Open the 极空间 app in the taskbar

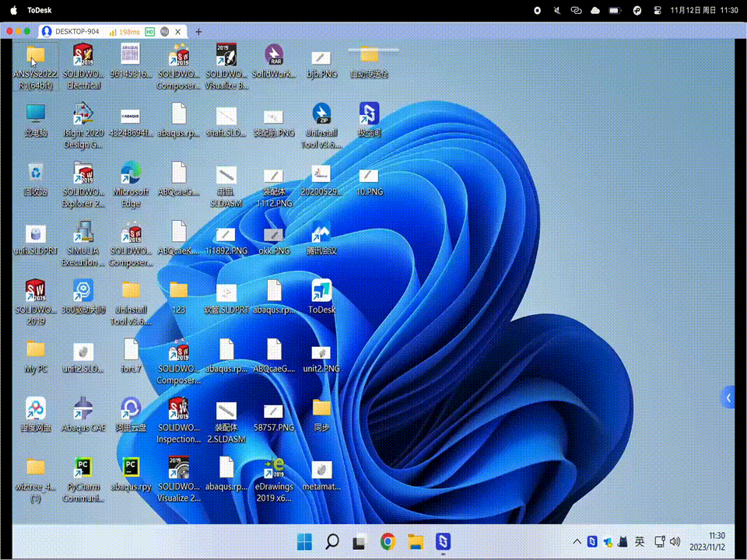[443, 541]
